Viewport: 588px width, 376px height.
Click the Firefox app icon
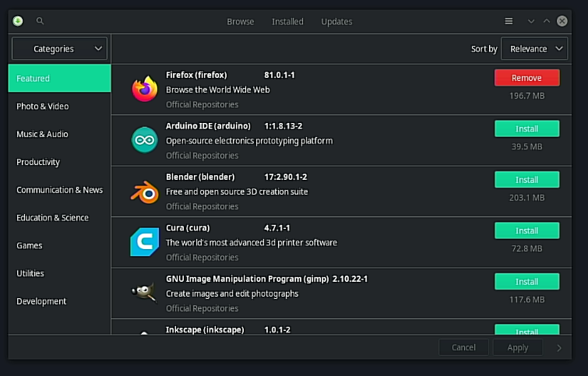[x=144, y=90]
